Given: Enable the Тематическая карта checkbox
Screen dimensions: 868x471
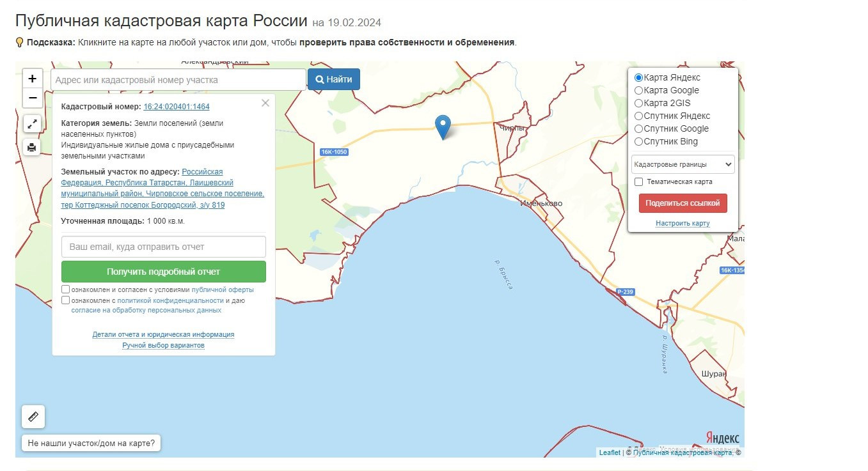Looking at the screenshot, I should point(638,182).
